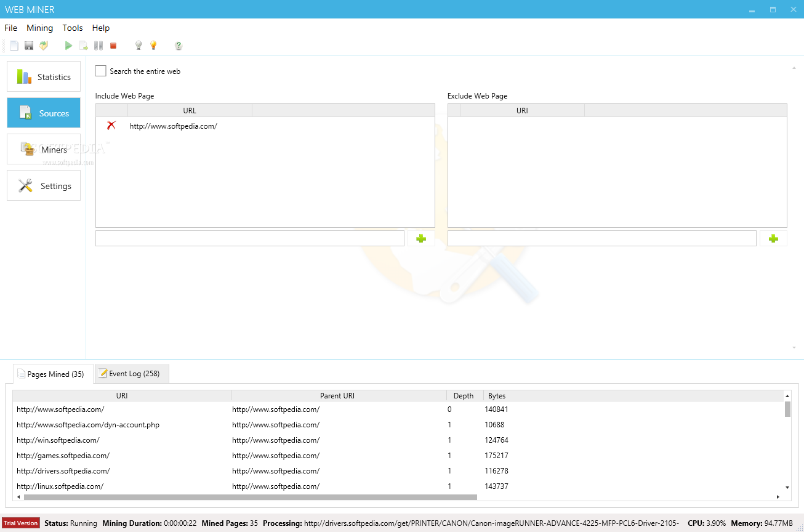Click the bytes value 143737
Image resolution: width=804 pixels, height=532 pixels.
click(496, 486)
